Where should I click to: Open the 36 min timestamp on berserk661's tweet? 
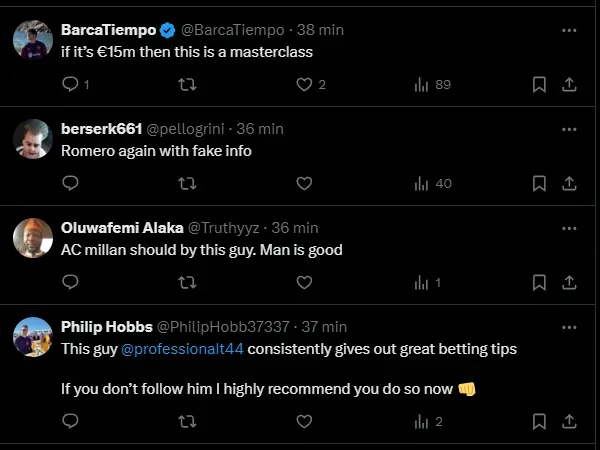(x=261, y=129)
